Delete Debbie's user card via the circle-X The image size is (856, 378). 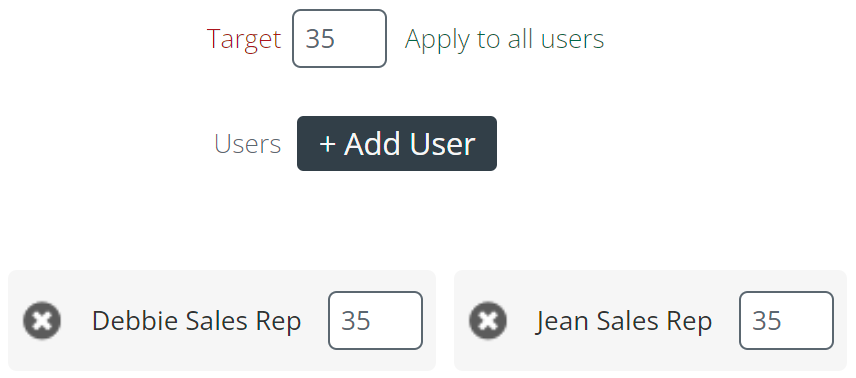[x=42, y=321]
